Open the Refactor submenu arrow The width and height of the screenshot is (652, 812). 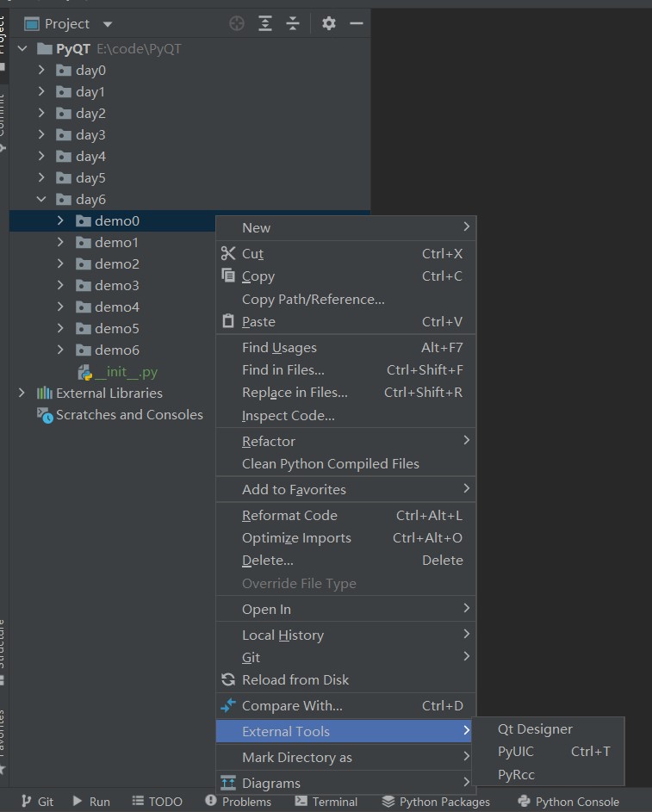pos(466,440)
